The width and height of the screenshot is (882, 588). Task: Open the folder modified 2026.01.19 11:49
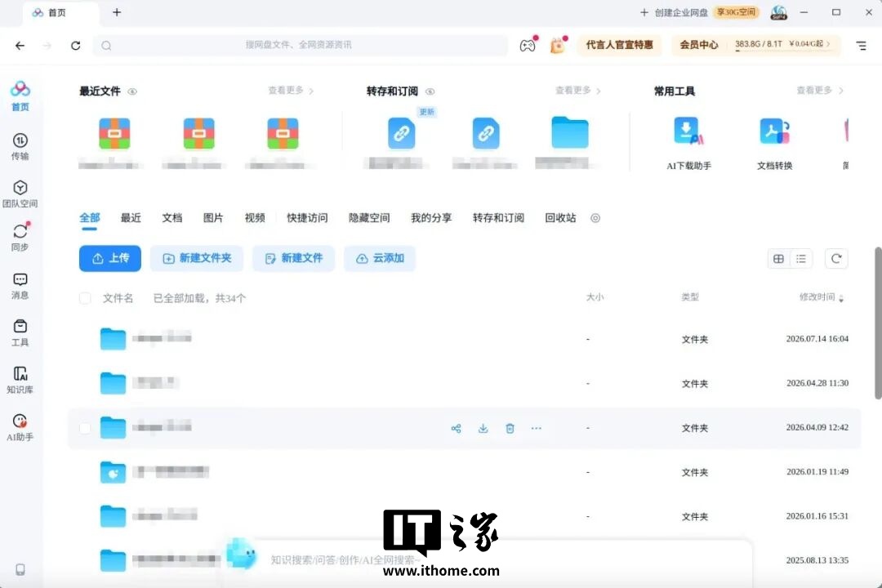464,472
